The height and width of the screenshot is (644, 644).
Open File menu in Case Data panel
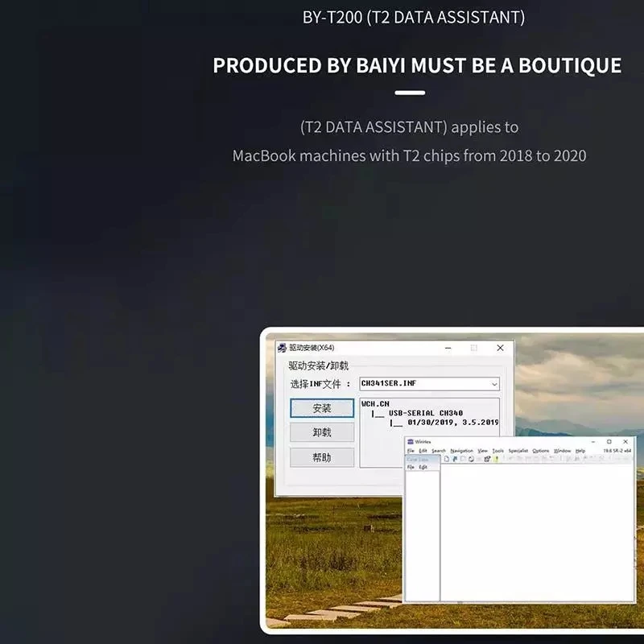pos(411,467)
